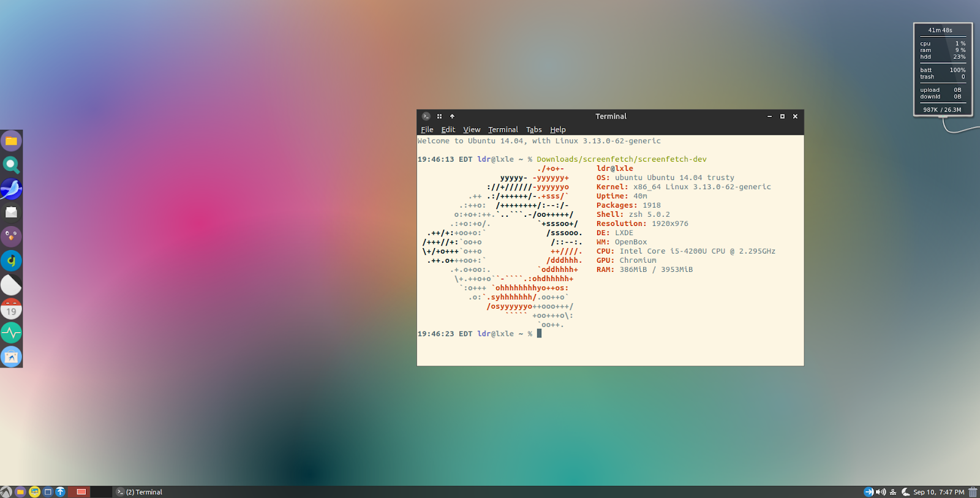Click the grid dots icon in Terminal titlebar

(x=439, y=116)
